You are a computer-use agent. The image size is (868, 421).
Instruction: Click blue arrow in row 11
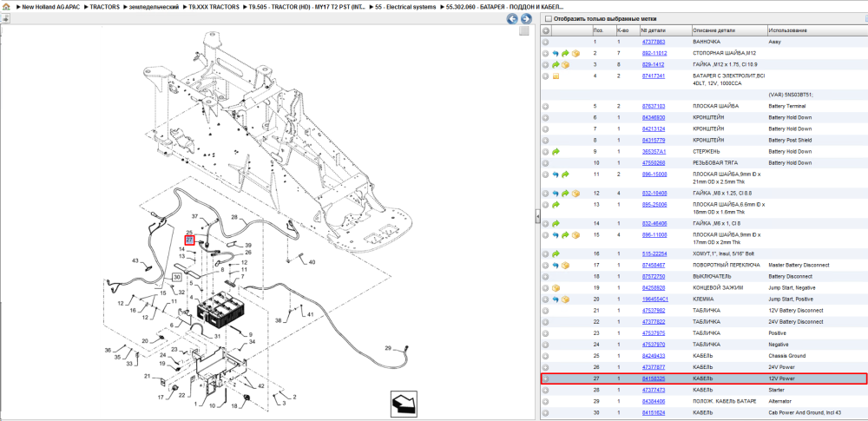pyautogui.click(x=556, y=174)
